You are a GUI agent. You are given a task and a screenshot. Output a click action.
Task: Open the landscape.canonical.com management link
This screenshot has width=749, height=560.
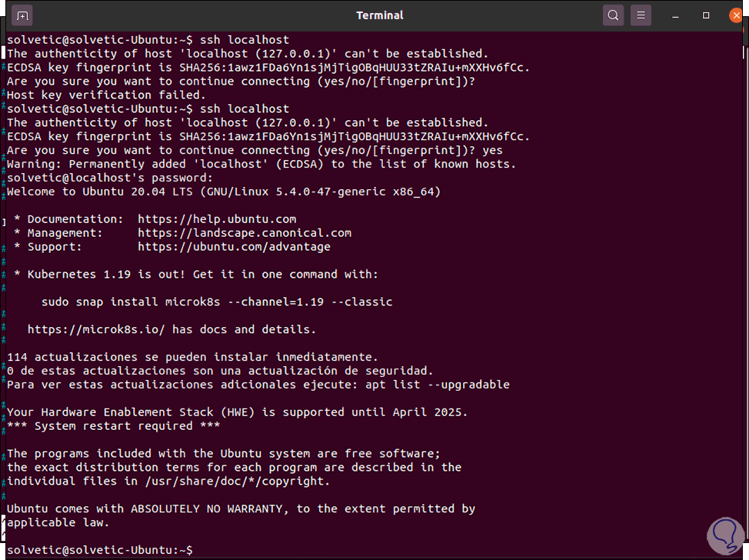point(245,233)
